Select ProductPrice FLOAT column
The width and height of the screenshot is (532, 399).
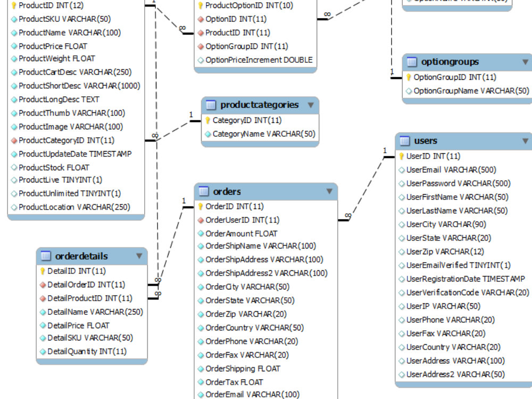53,46
